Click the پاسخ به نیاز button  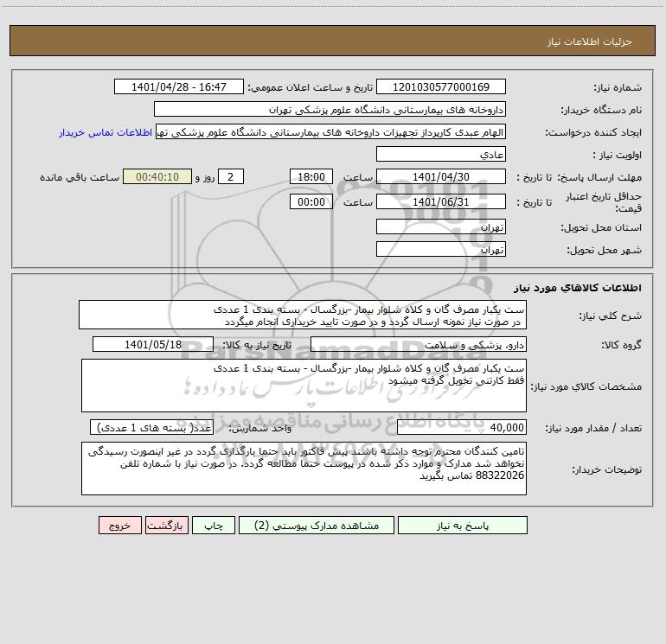[462, 526]
